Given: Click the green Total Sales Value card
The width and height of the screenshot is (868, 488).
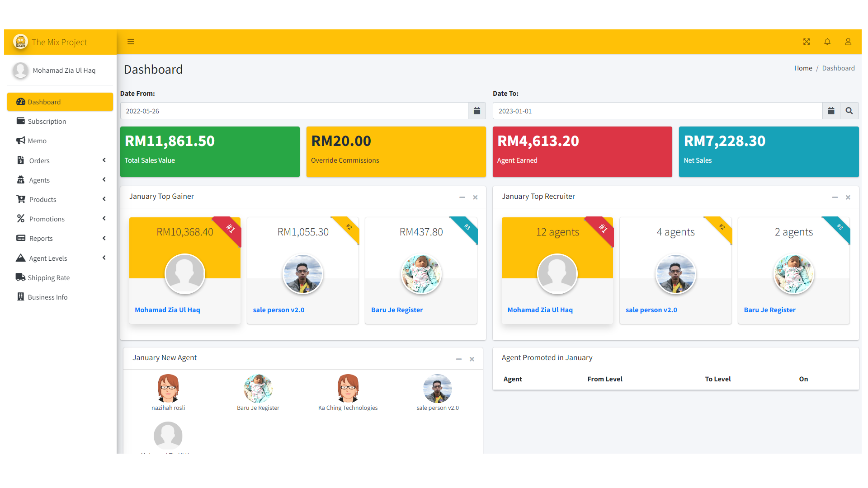Looking at the screenshot, I should point(210,152).
